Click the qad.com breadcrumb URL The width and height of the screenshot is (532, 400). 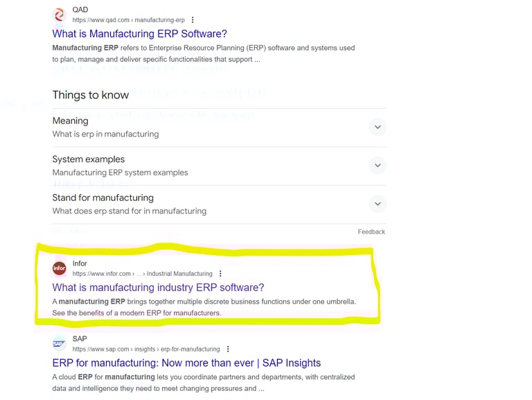(x=128, y=20)
